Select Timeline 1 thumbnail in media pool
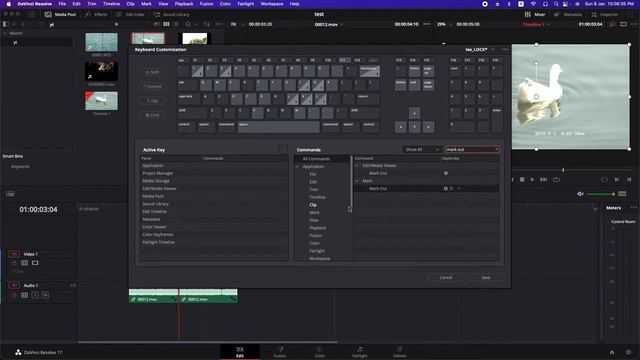 pyautogui.click(x=101, y=101)
